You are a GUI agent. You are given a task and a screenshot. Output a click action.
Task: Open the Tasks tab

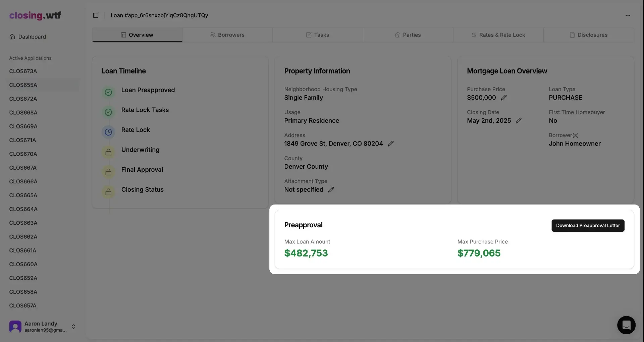pos(317,35)
